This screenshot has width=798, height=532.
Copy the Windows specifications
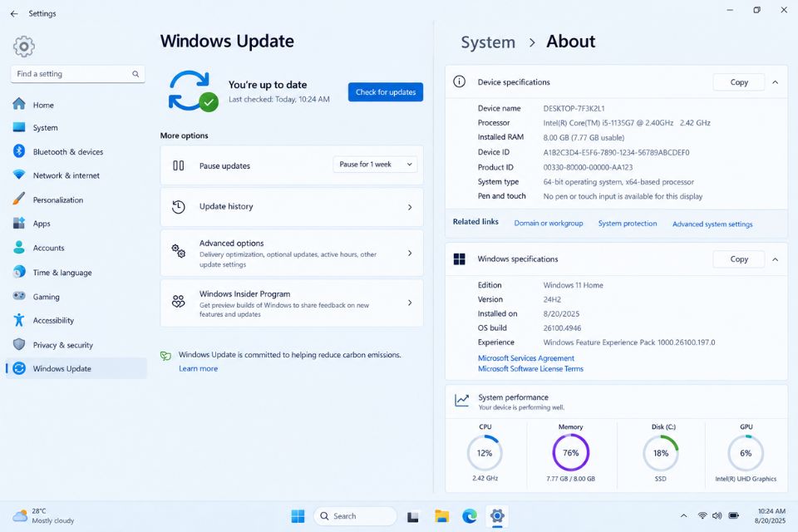click(x=739, y=259)
